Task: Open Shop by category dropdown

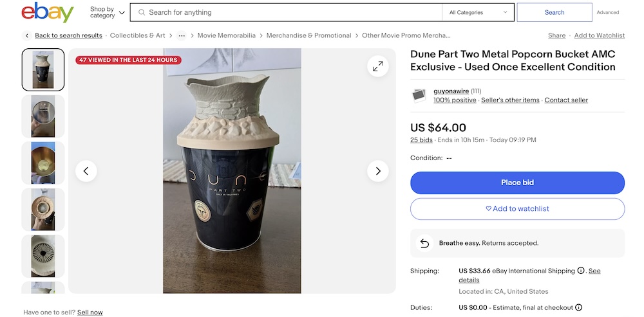Action: pos(108,12)
